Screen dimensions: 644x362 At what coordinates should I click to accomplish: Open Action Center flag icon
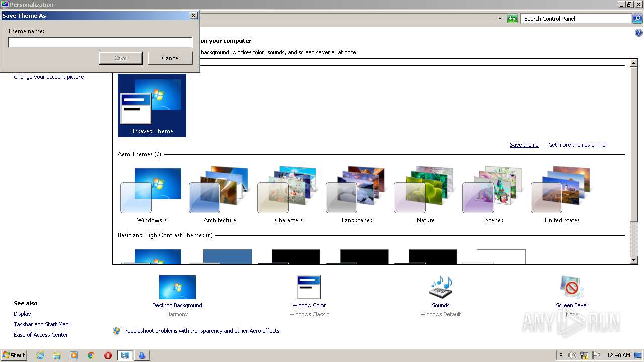click(x=596, y=355)
